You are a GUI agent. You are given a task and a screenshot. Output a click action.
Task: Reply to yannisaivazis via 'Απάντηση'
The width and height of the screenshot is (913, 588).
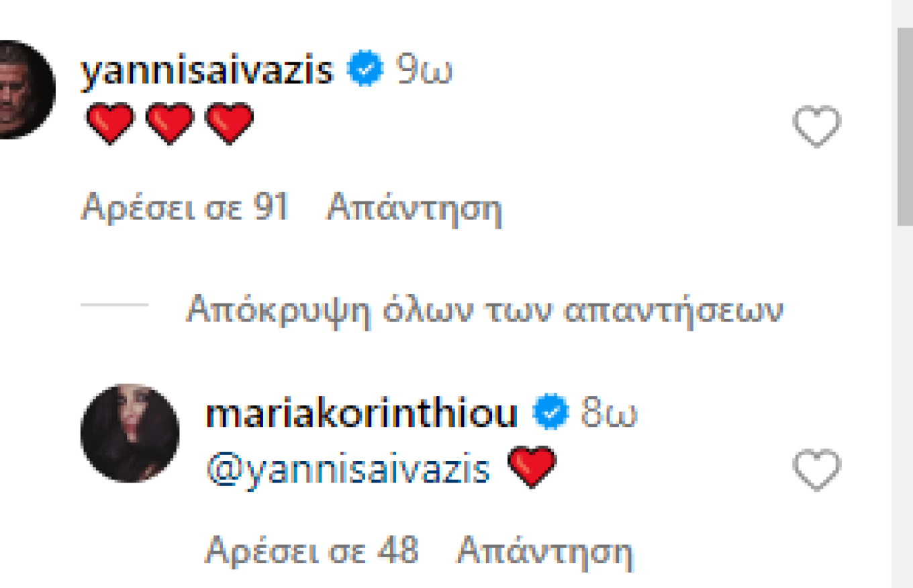tap(414, 208)
